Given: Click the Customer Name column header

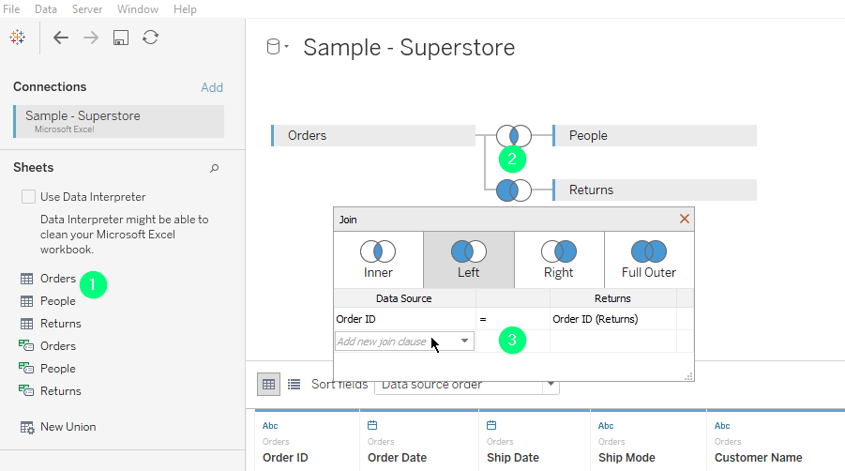Looking at the screenshot, I should point(758,458).
